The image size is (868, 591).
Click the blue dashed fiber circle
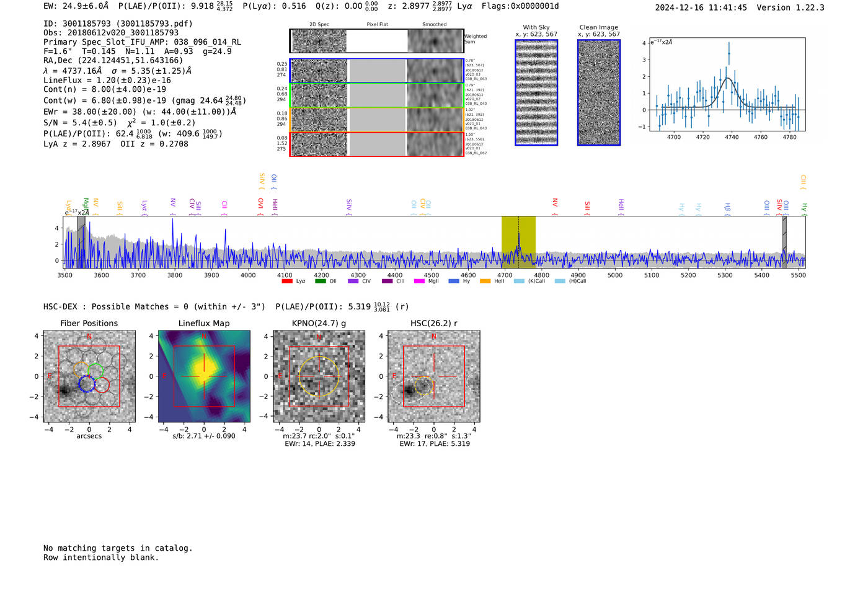[x=87, y=384]
